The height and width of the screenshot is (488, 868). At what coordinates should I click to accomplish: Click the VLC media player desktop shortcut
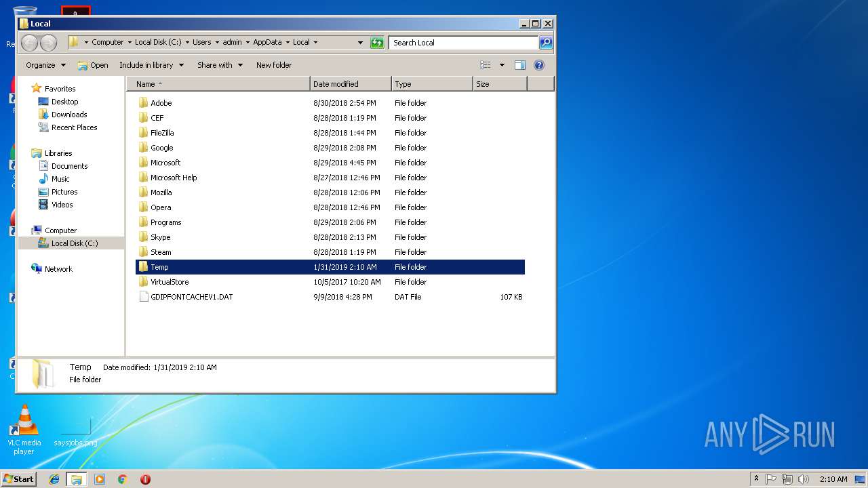click(x=24, y=430)
